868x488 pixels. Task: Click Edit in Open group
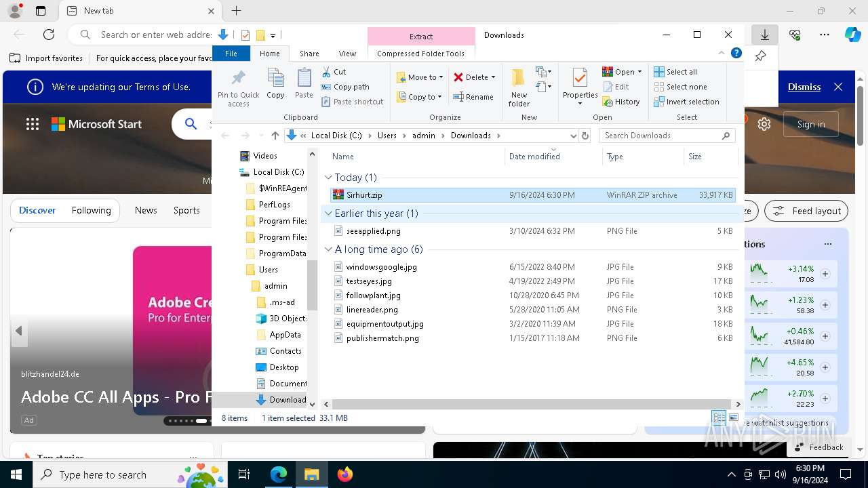[616, 87]
